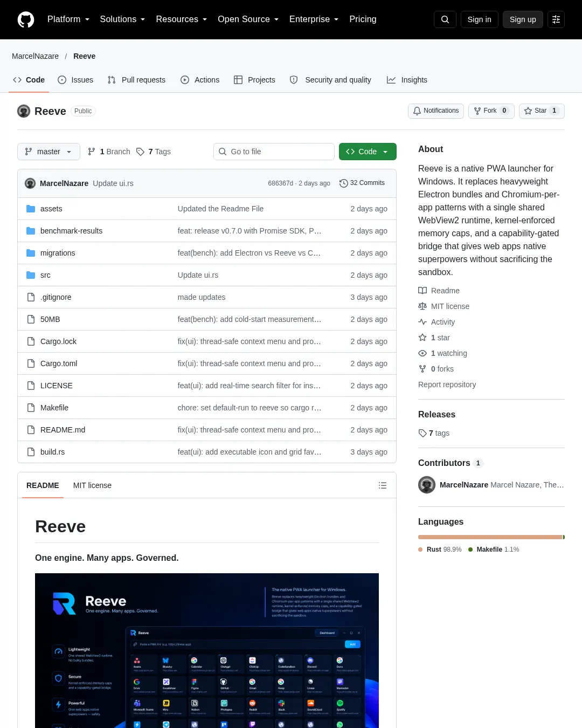Open the MIT license link in About

pyautogui.click(x=444, y=306)
